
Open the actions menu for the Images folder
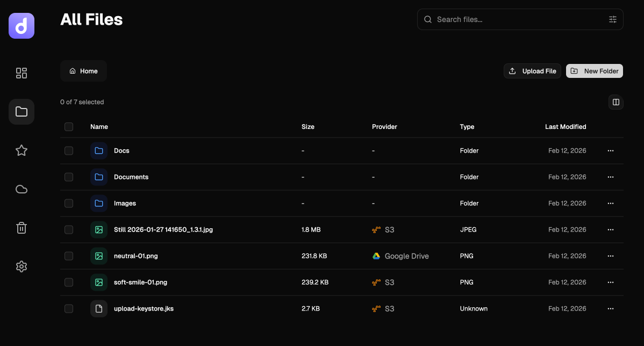(611, 203)
